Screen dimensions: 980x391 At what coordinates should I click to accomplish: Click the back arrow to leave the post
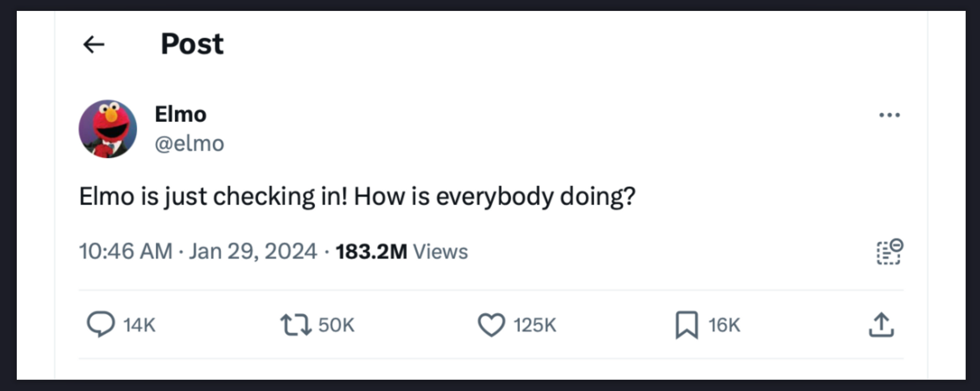94,44
